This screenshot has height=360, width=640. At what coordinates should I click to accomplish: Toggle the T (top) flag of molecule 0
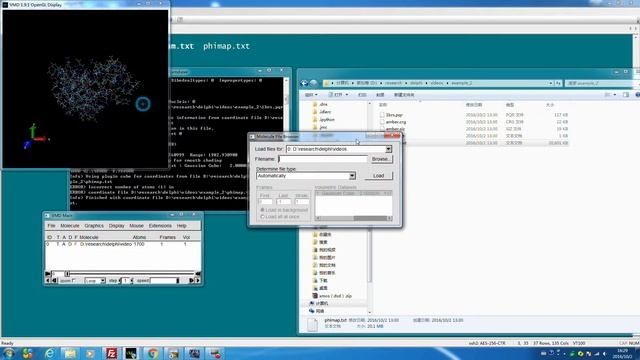58,244
